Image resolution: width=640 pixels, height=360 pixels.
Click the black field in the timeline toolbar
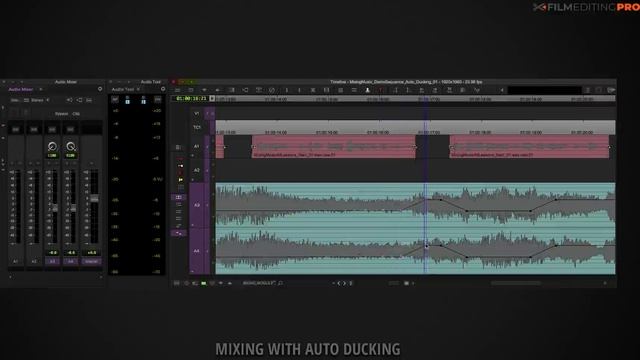(544, 90)
